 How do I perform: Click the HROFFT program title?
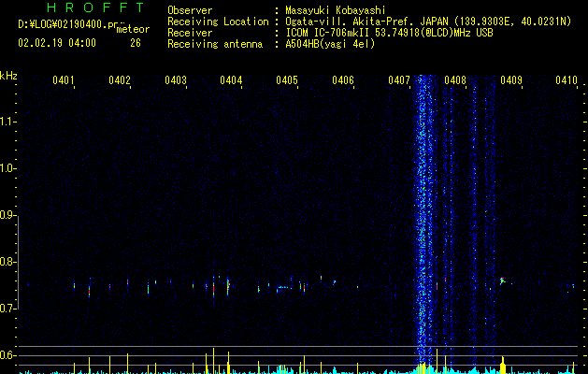coord(96,7)
